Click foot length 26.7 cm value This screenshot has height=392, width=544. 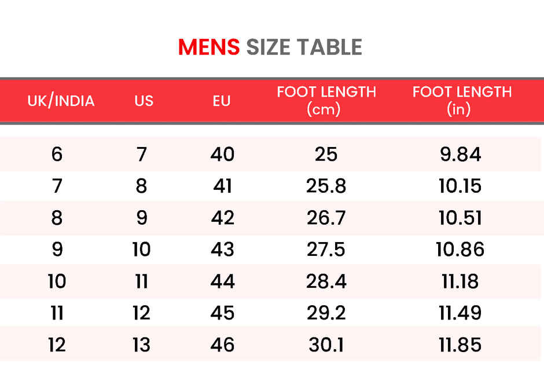[x=326, y=218]
